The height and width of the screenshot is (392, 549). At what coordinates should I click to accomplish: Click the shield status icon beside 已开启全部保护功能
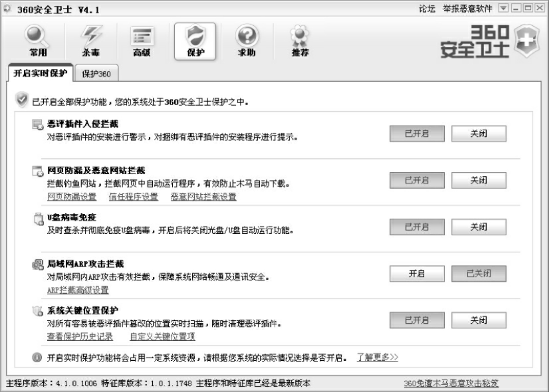(22, 100)
